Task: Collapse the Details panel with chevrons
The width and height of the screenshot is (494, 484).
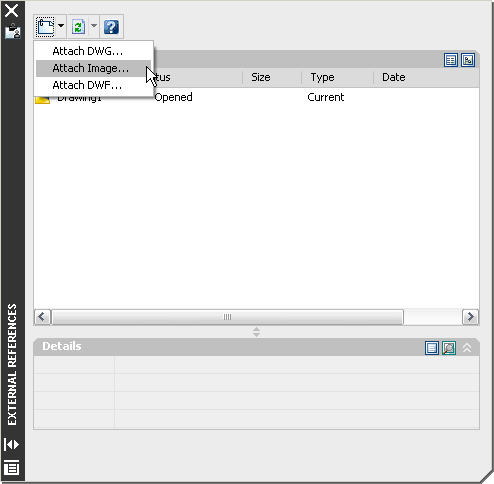Action: [x=467, y=348]
